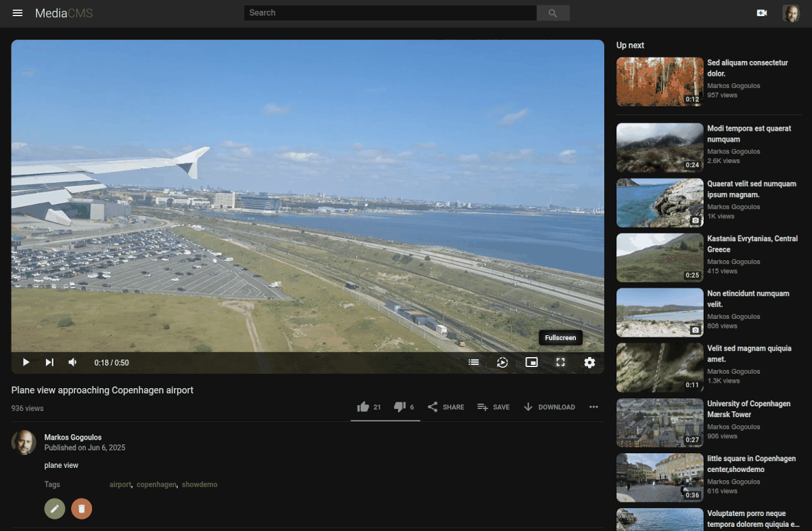Viewport: 812px width, 531px height.
Task: Click the upload media camera icon
Action: [762, 13]
